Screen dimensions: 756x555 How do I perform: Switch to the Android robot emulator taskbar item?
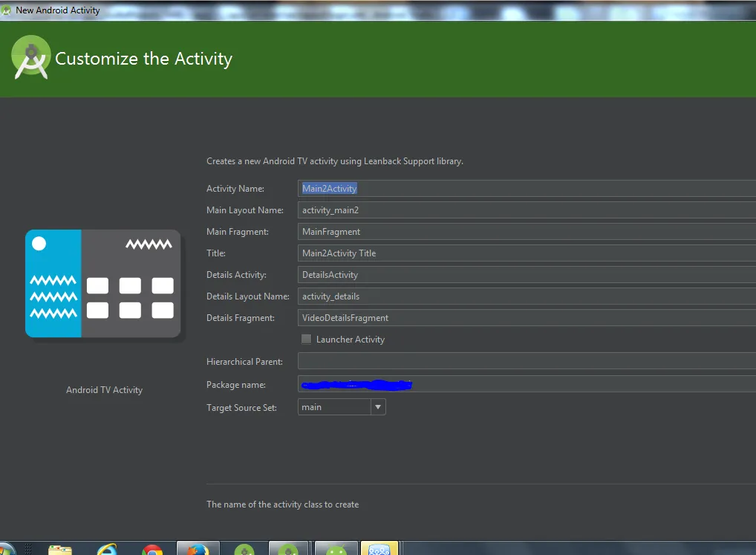pos(336,549)
